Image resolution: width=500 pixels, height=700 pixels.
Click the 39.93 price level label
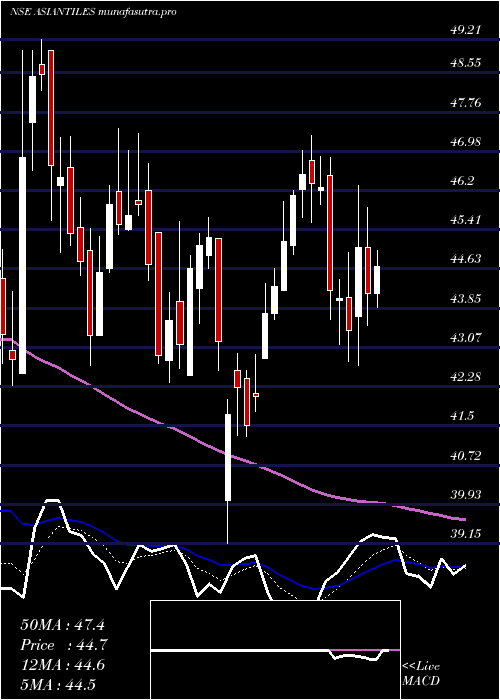(x=465, y=495)
